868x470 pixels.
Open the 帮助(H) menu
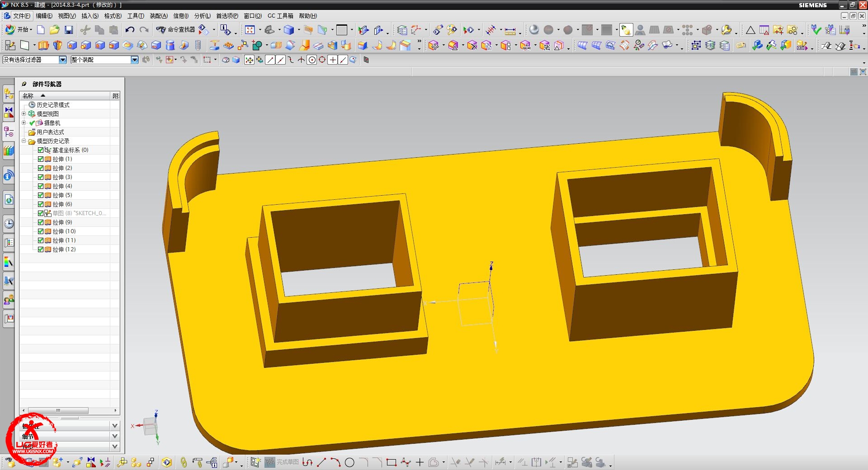click(x=308, y=16)
